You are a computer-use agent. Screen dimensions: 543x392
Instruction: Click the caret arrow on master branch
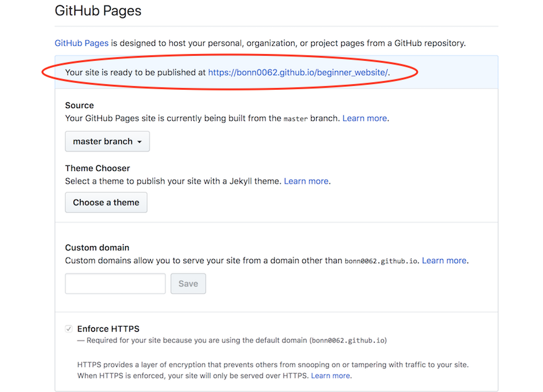140,142
